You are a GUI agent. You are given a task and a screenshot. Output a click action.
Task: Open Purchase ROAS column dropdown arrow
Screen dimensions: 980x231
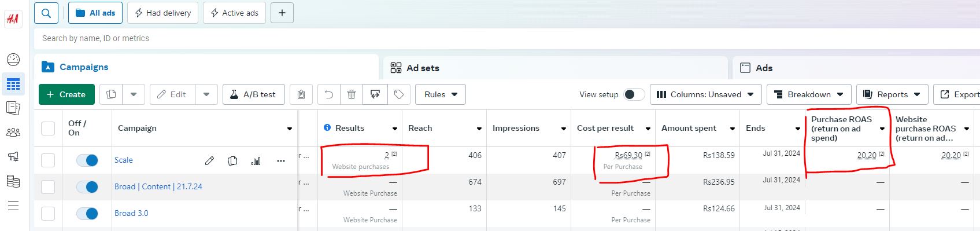click(x=882, y=129)
